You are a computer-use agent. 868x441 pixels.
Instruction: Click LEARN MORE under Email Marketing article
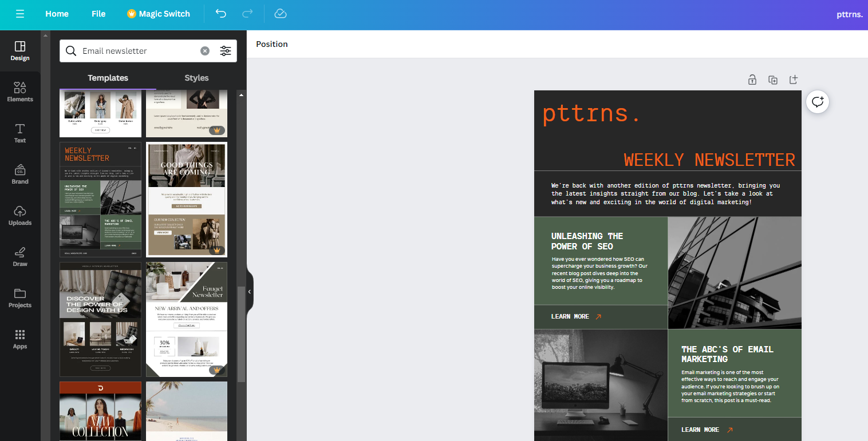[x=707, y=430]
